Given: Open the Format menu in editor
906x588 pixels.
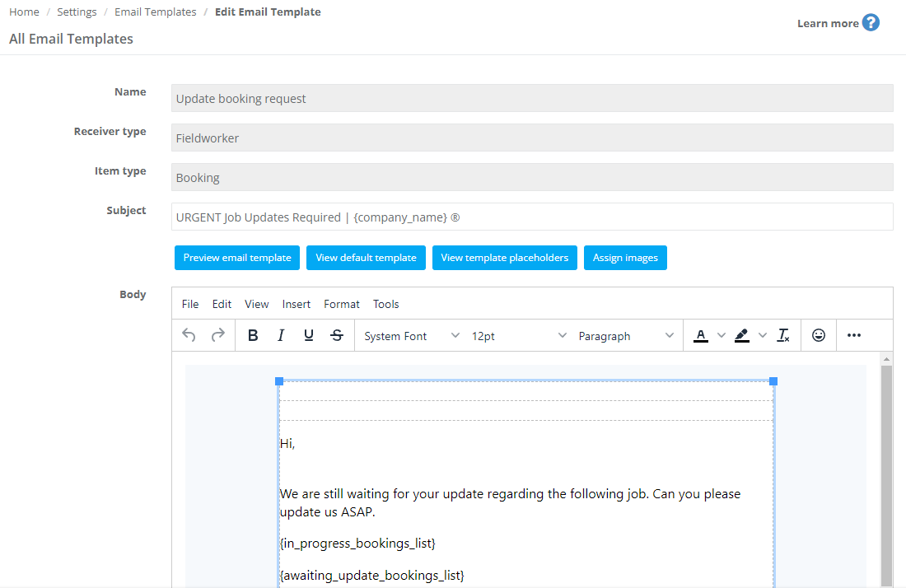Looking at the screenshot, I should [342, 304].
